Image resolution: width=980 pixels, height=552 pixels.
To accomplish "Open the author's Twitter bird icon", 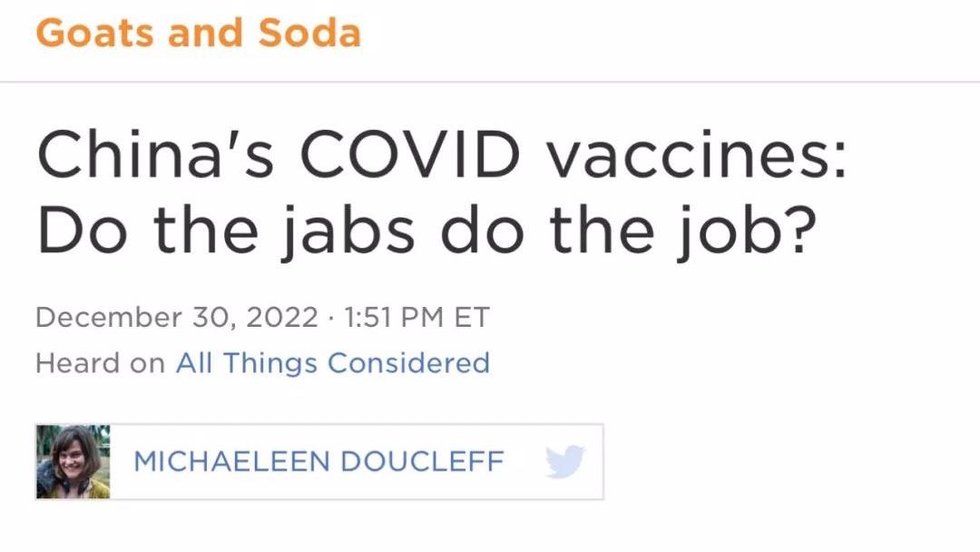I will coord(564,462).
